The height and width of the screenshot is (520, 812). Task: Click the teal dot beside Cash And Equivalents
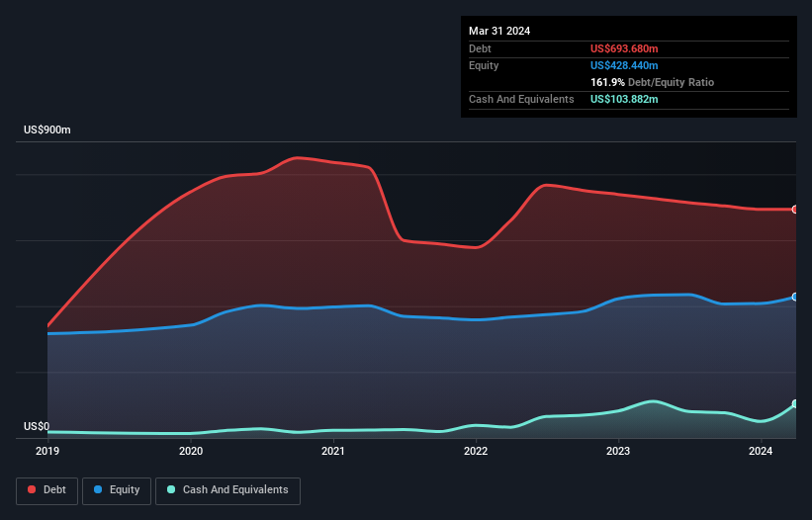click(172, 490)
